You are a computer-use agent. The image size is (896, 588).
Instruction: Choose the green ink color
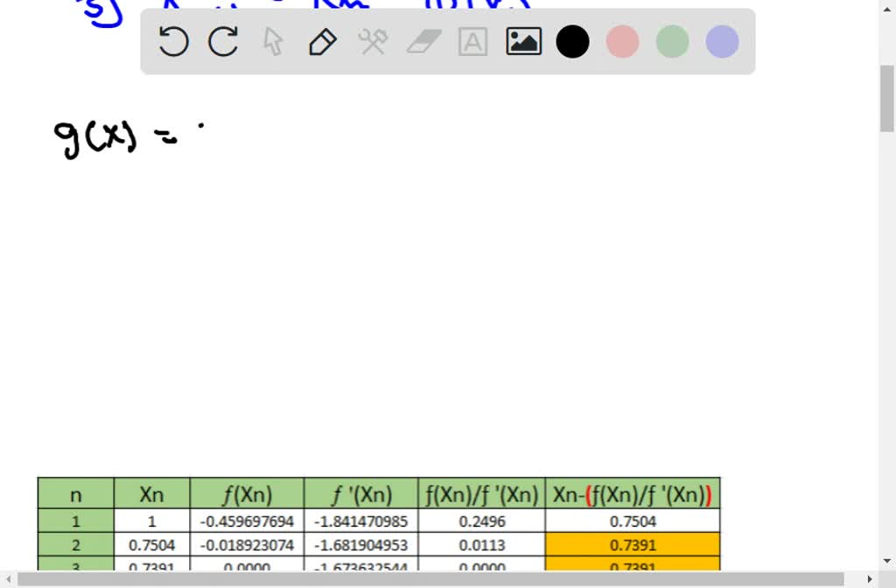tap(673, 42)
